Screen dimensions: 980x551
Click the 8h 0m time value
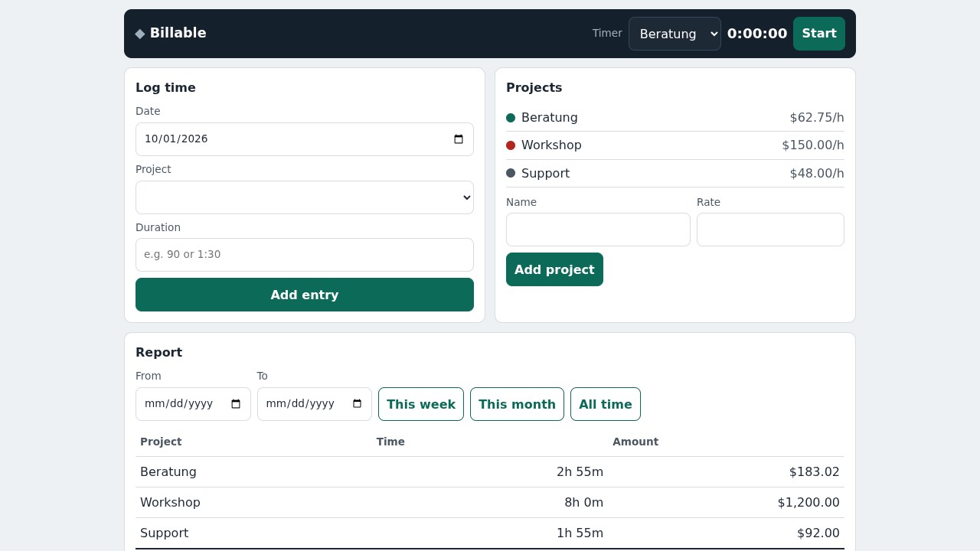pyautogui.click(x=583, y=503)
